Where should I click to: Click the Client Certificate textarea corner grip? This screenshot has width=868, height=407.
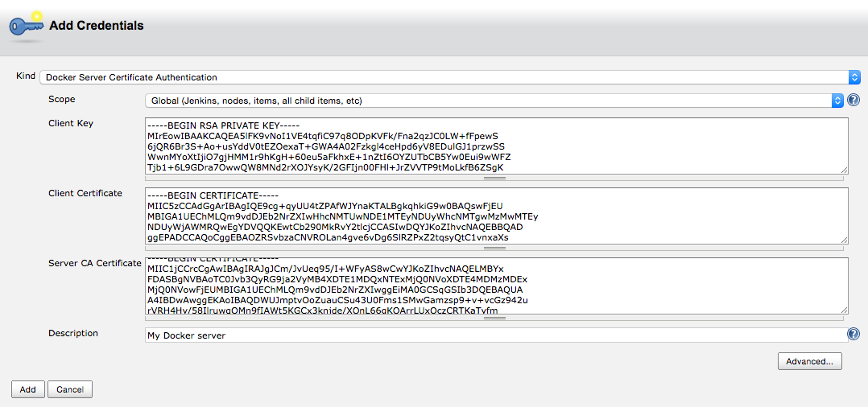844,240
